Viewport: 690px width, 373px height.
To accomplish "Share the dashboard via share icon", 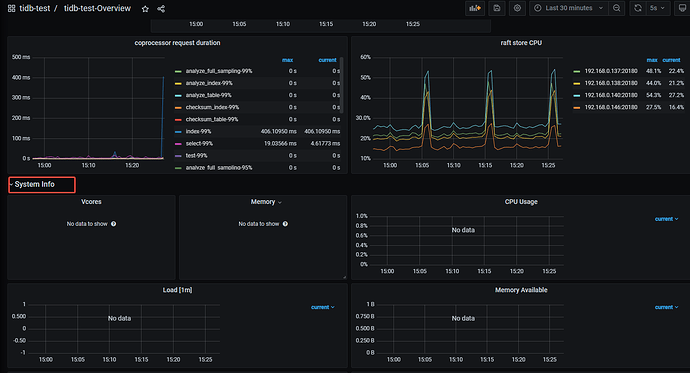I will (161, 9).
